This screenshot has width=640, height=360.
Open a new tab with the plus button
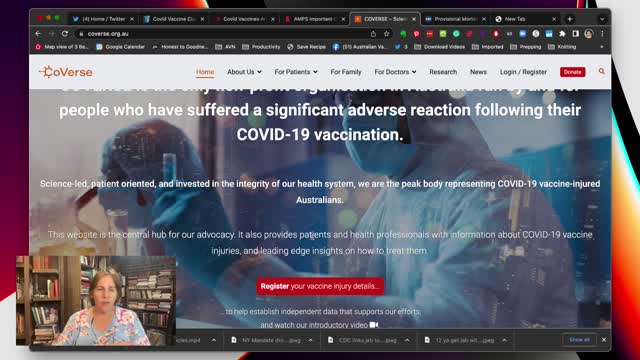(569, 19)
